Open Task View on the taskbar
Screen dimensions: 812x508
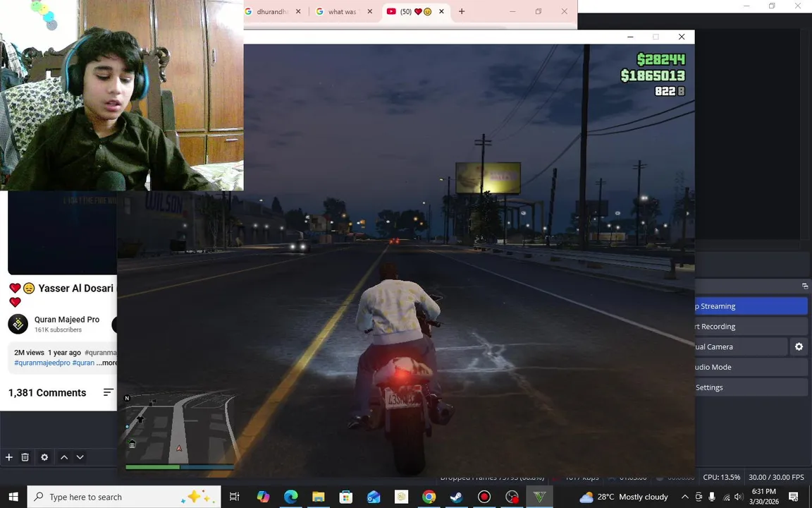coord(234,497)
